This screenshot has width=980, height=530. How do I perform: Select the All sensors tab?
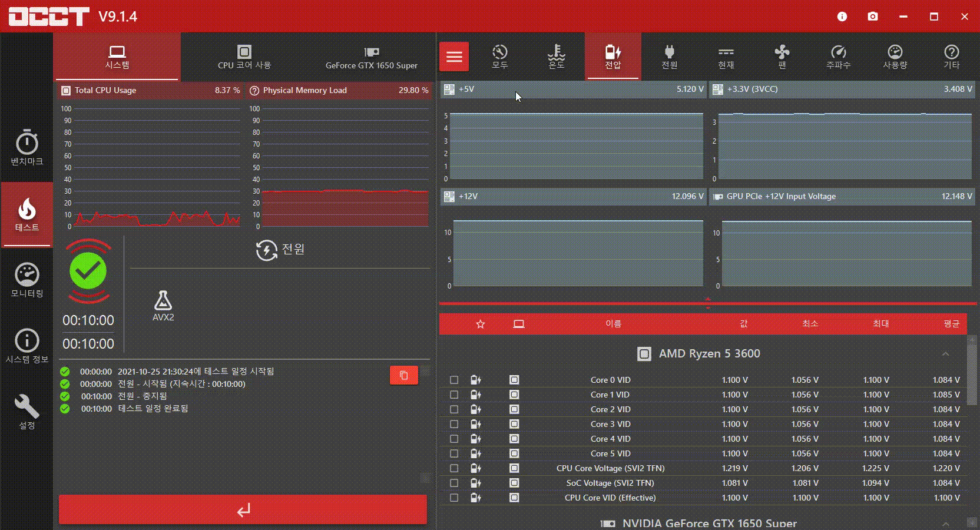pyautogui.click(x=500, y=57)
